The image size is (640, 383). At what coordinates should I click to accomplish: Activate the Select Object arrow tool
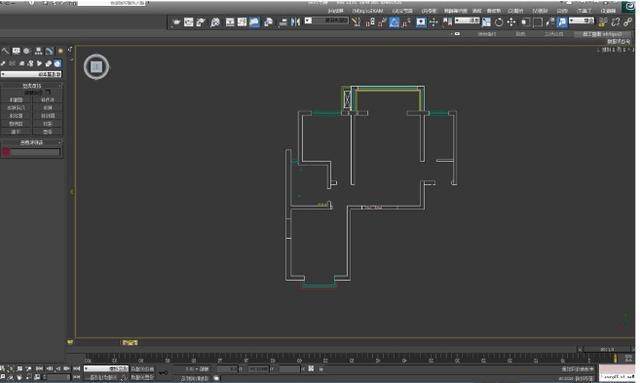pyautogui.click(x=562, y=22)
